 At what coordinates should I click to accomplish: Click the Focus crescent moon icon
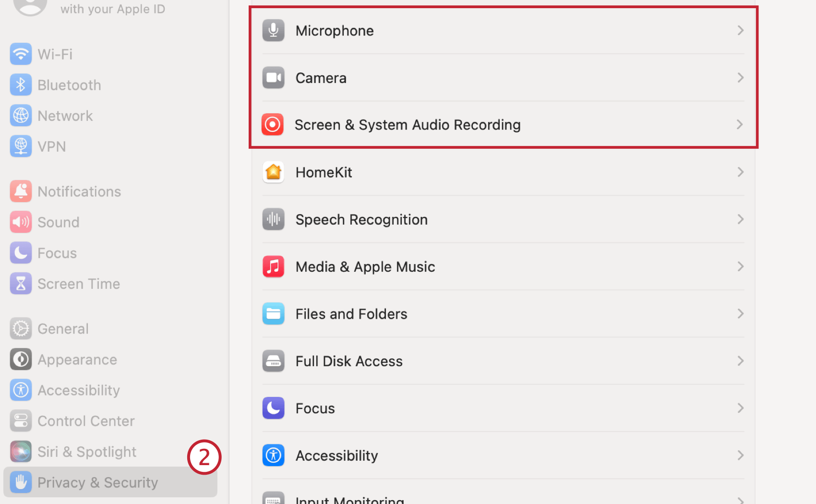273,408
